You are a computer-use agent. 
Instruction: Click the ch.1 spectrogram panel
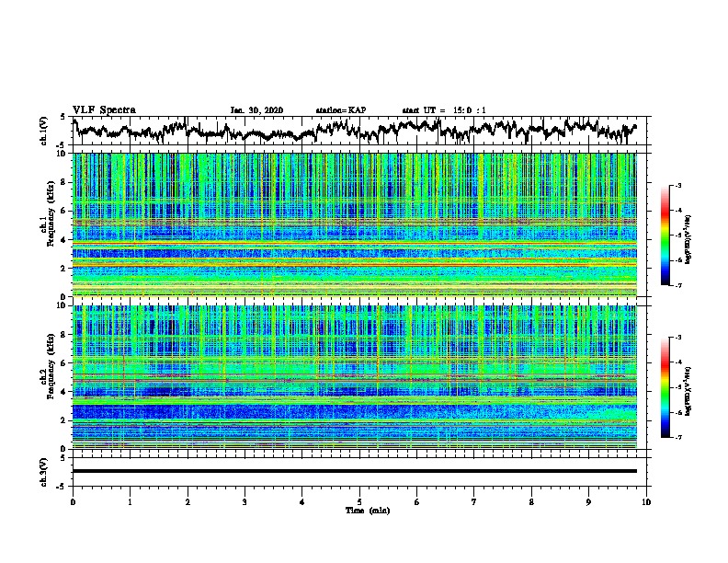tap(355, 224)
